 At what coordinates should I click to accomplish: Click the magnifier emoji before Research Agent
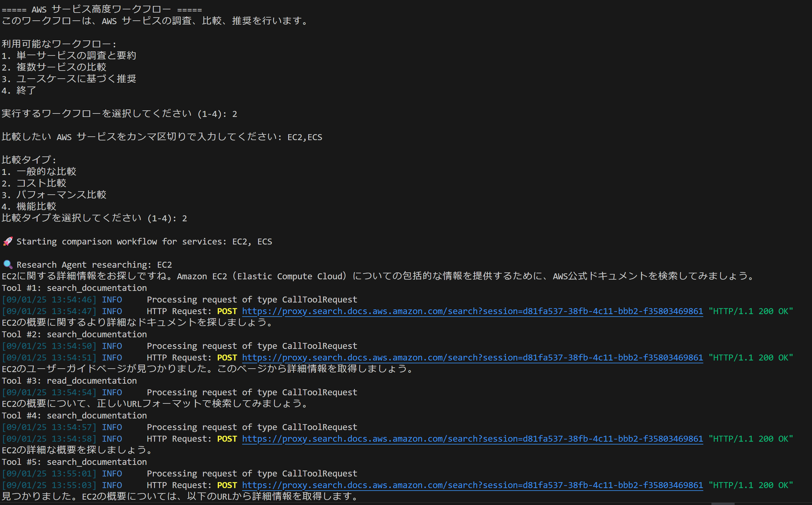pyautogui.click(x=8, y=265)
